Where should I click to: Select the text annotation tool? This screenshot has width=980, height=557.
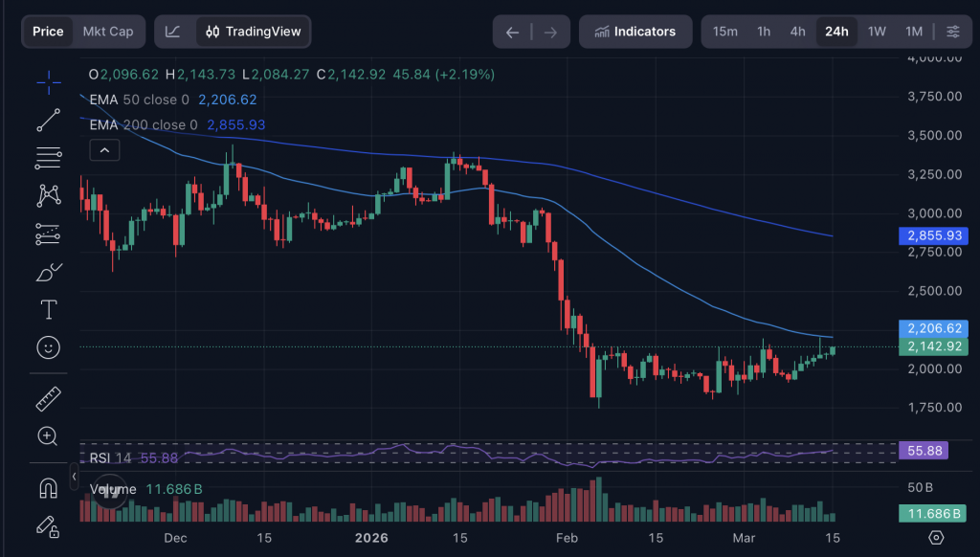pyautogui.click(x=48, y=309)
